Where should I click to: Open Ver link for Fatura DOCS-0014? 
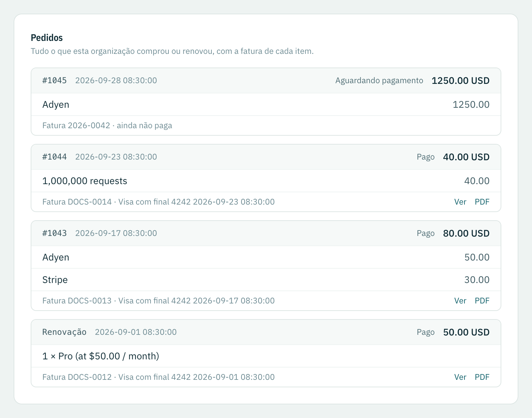460,202
